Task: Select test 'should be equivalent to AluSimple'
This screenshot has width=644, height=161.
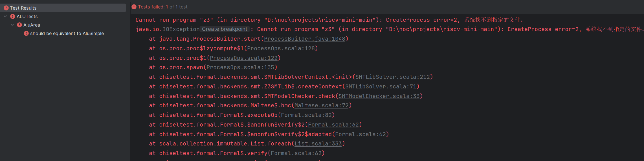Action: click(67, 33)
